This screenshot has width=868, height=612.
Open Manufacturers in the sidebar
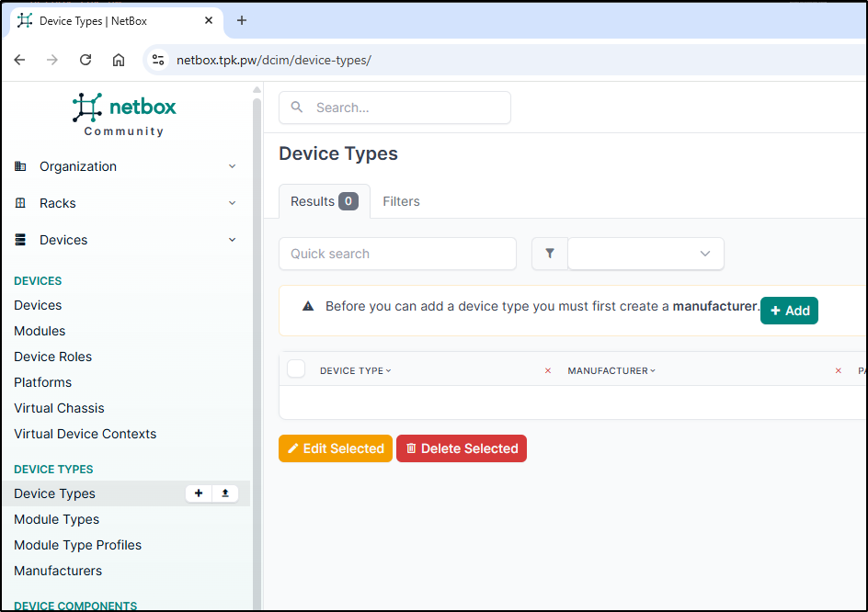coord(58,571)
